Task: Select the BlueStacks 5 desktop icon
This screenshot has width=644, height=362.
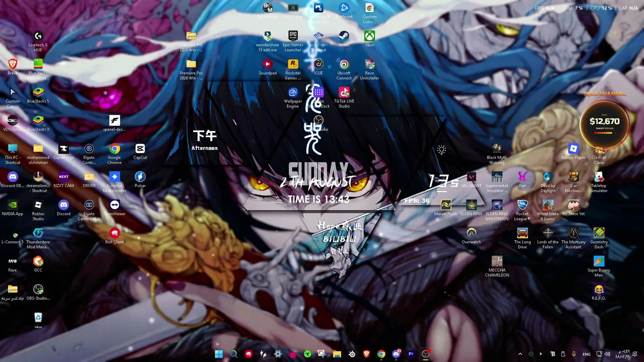Action: 38,95
